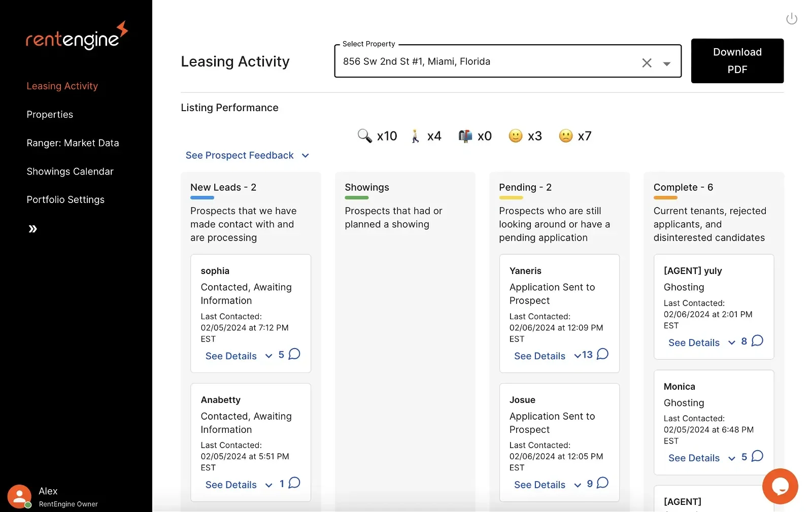Click Alex's profile avatar
This screenshot has width=812, height=512.
pyautogui.click(x=19, y=496)
